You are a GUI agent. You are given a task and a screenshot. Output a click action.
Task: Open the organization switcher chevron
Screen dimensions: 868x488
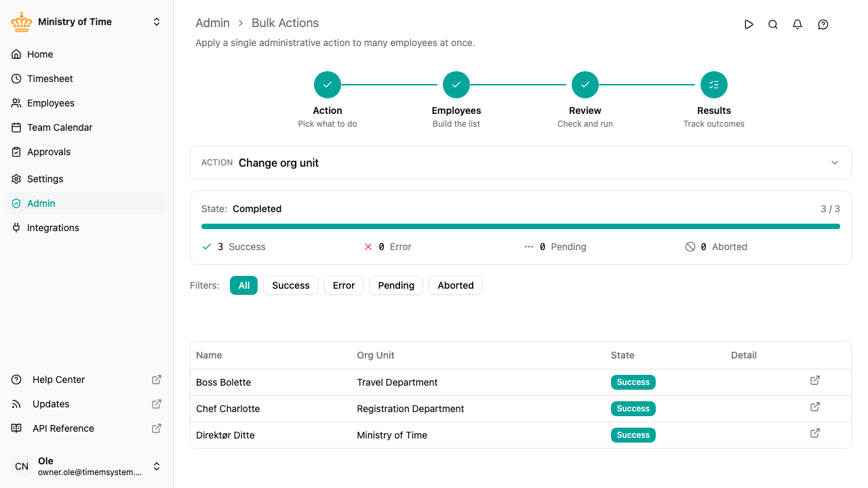157,22
